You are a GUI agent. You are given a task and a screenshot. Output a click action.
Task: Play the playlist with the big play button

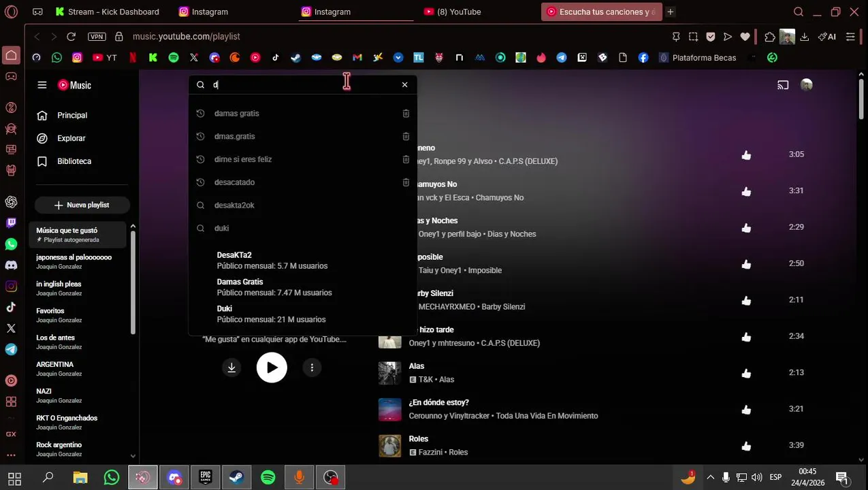pyautogui.click(x=272, y=367)
